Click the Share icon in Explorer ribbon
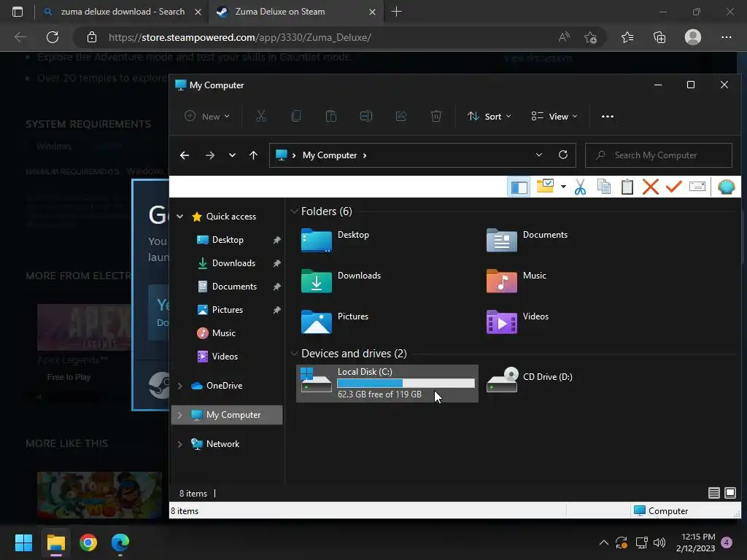The height and width of the screenshot is (560, 747). [x=401, y=116]
